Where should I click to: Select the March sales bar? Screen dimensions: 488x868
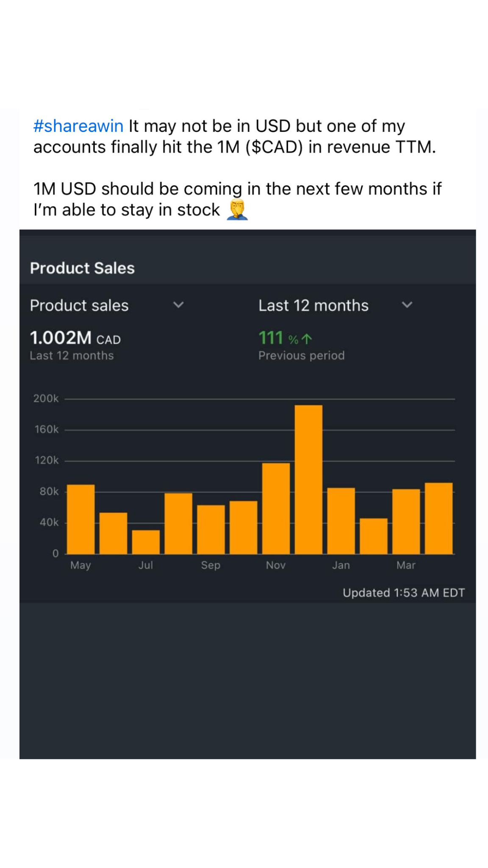(406, 521)
